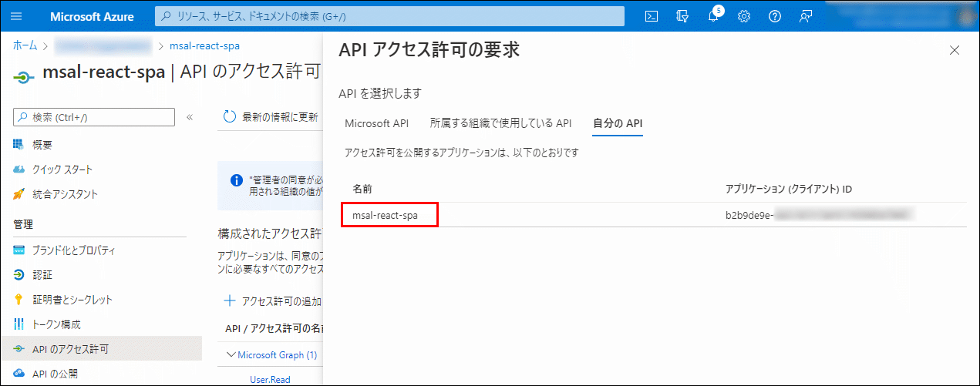Click the blue info icon in the notice banner

[x=237, y=180]
